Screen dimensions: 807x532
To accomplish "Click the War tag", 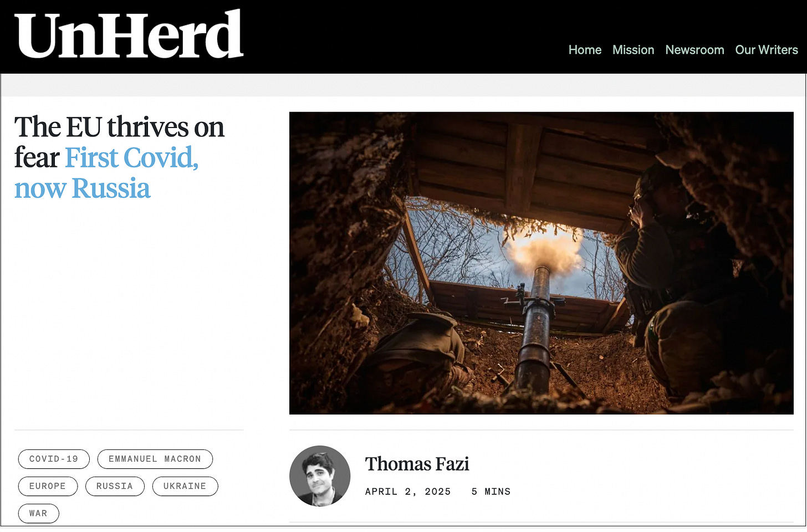I will pos(38,513).
